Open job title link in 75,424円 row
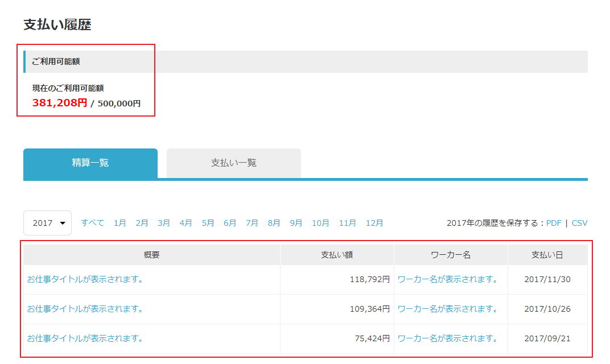 pyautogui.click(x=85, y=338)
